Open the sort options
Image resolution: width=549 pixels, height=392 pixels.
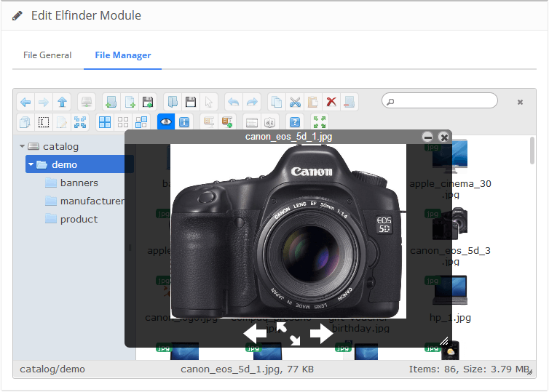click(270, 122)
